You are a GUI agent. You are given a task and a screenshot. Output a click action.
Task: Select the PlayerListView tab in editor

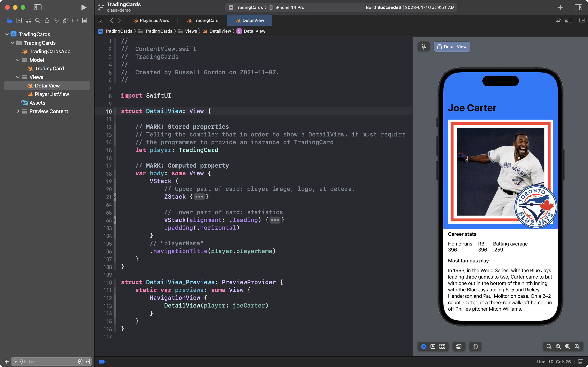tap(155, 20)
